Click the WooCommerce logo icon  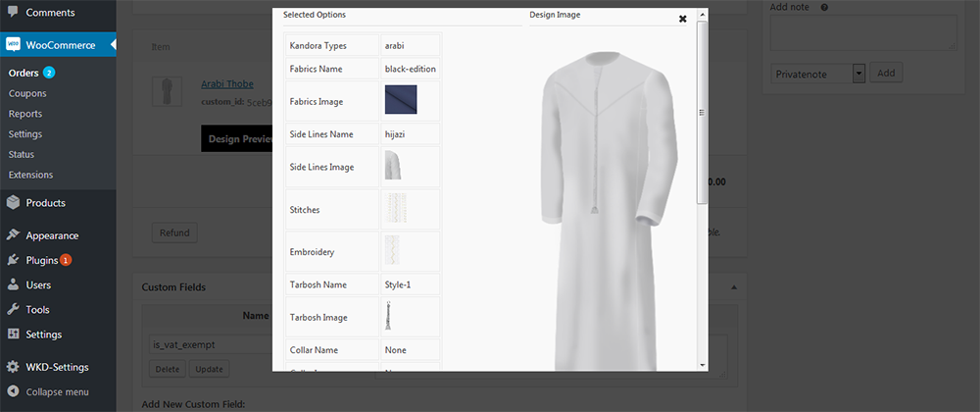click(13, 45)
